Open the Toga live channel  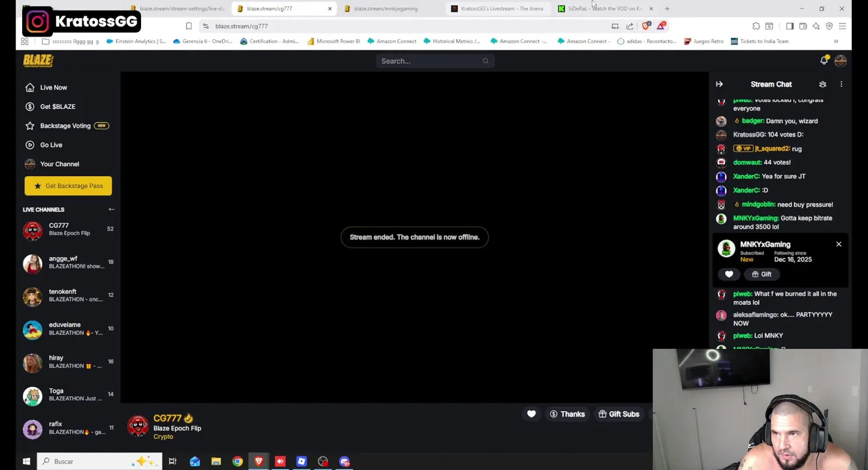[68, 395]
